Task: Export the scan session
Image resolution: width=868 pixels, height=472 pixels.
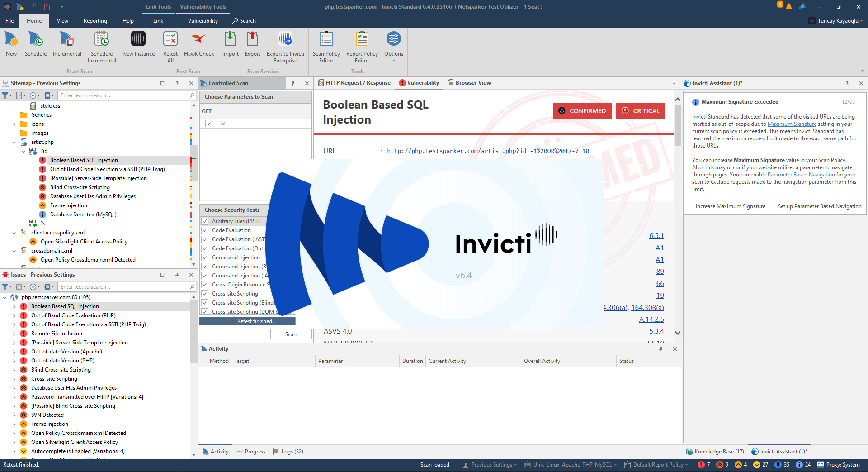Action: click(253, 44)
